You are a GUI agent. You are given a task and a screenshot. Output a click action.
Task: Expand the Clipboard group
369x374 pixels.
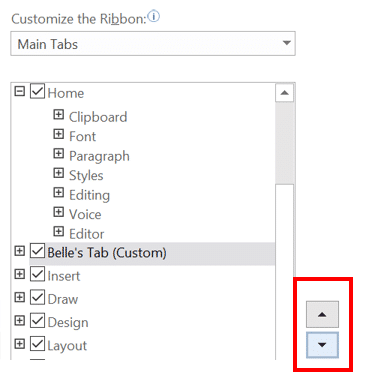pos(58,115)
